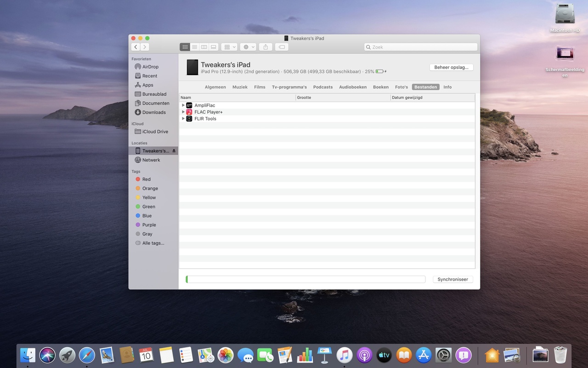This screenshot has width=588, height=368.
Task: Go forward with the right chevron
Action: point(145,47)
